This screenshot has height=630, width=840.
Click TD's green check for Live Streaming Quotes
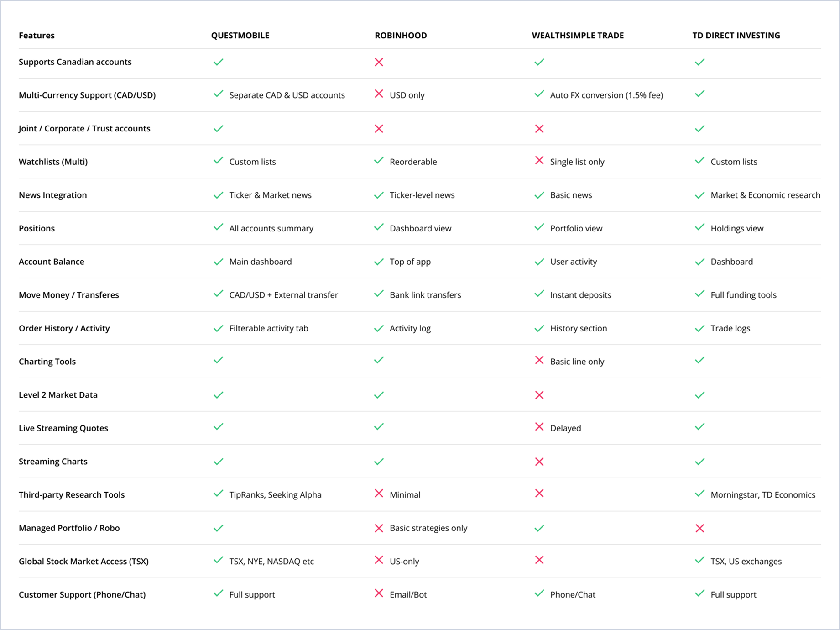pos(699,427)
